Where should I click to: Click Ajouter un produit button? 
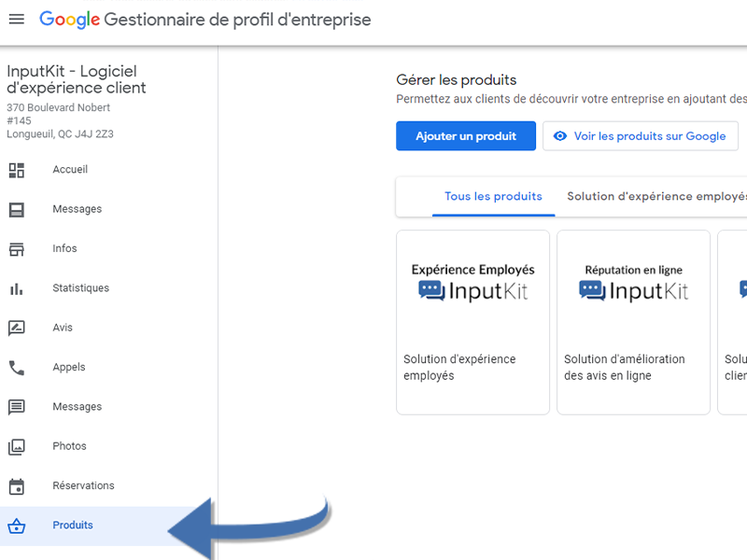(466, 136)
